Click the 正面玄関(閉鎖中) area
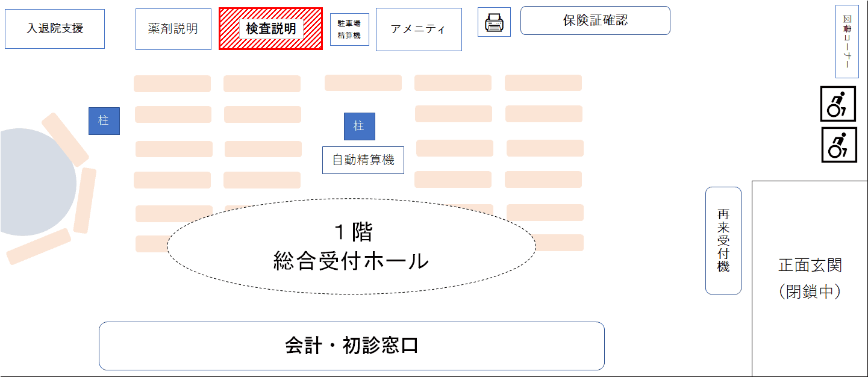 click(810, 278)
